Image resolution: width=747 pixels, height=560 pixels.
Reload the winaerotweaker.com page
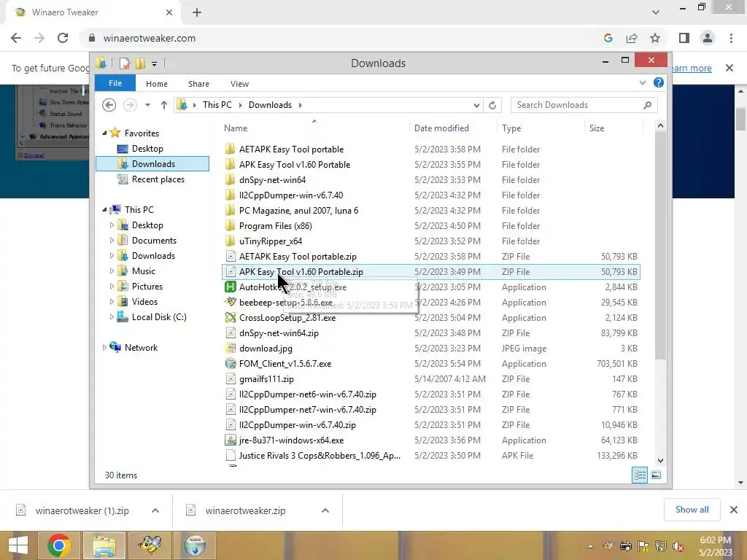pos(63,38)
